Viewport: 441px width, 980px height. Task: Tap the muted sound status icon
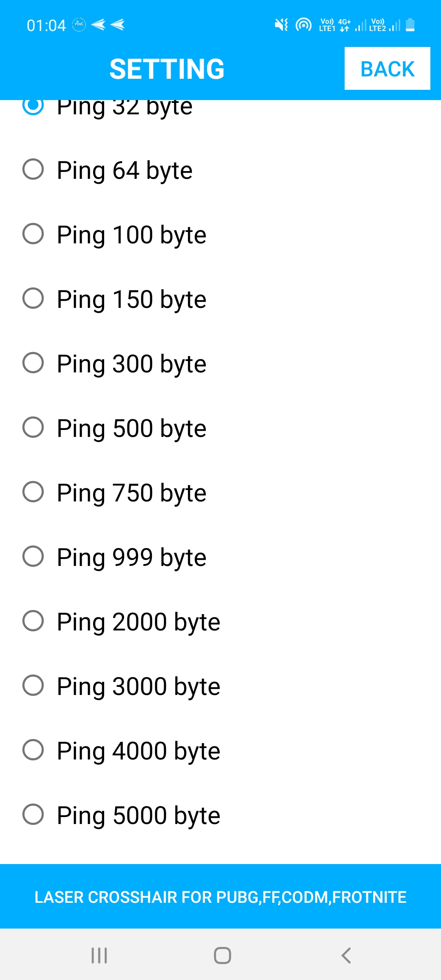(281, 25)
